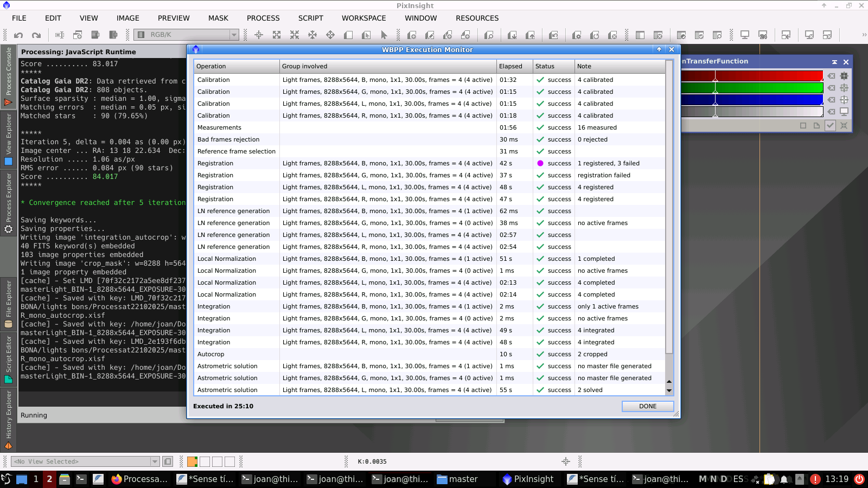Open the PROCESS menu
Viewport: 868px width, 488px height.
[263, 18]
